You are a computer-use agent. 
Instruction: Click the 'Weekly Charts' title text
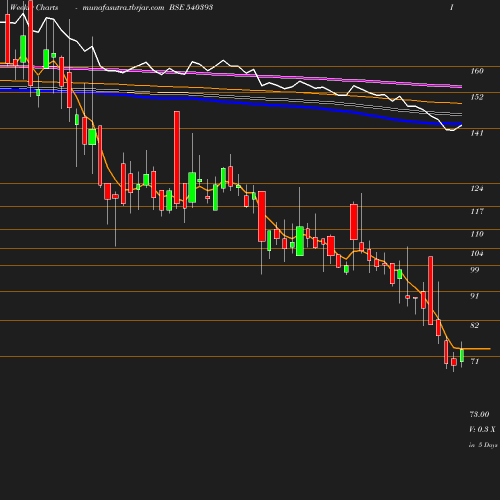pyautogui.click(x=34, y=7)
